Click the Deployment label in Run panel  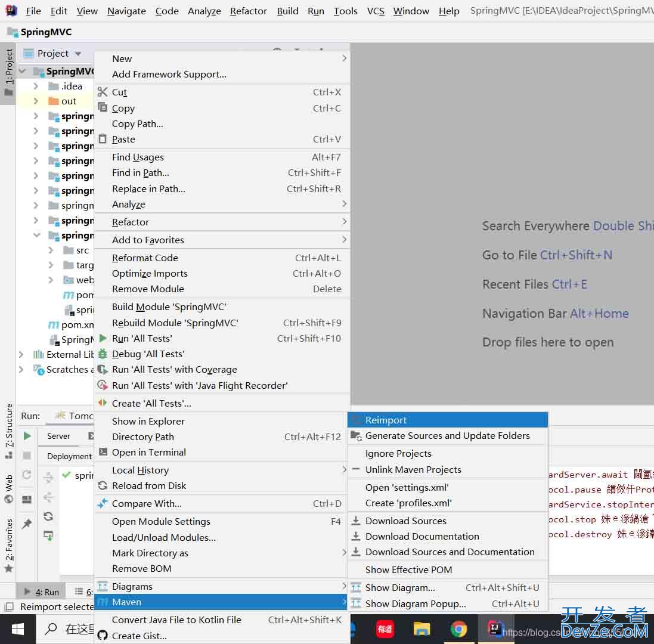[x=69, y=456]
